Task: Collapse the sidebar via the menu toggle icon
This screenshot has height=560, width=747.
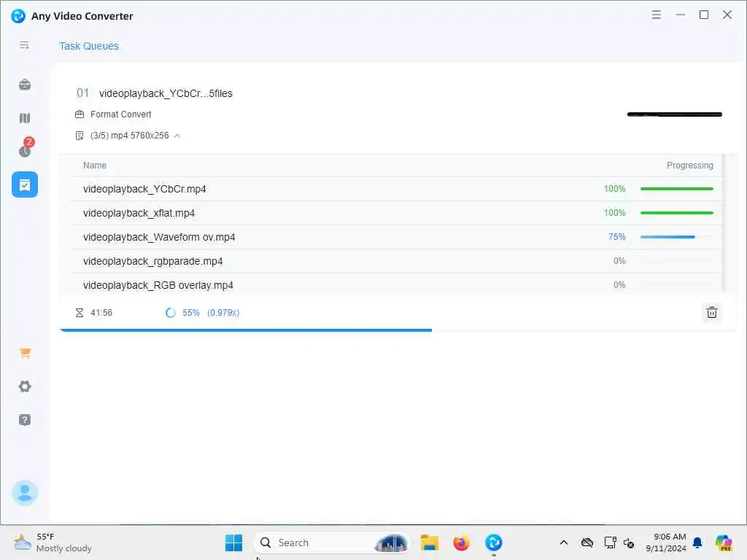Action: [24, 46]
